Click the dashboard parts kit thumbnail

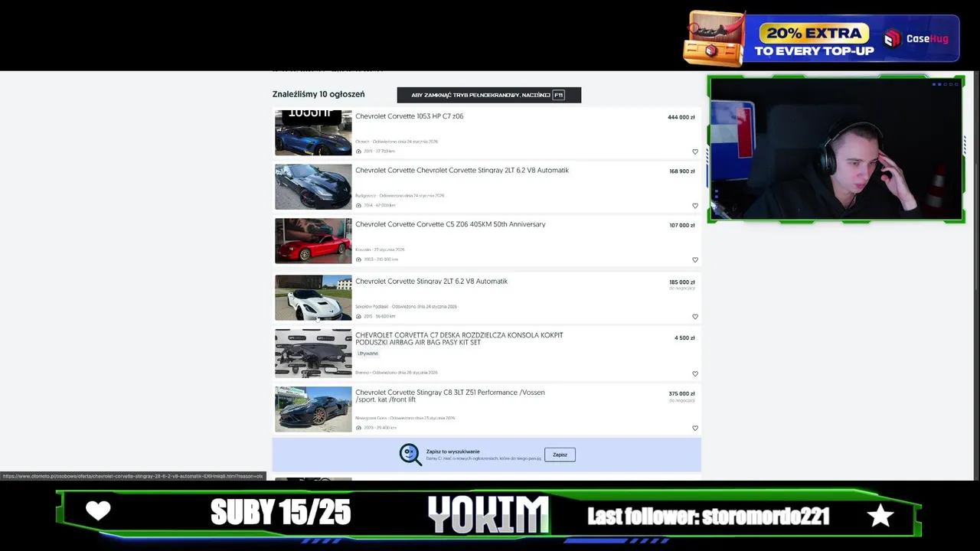[313, 354]
